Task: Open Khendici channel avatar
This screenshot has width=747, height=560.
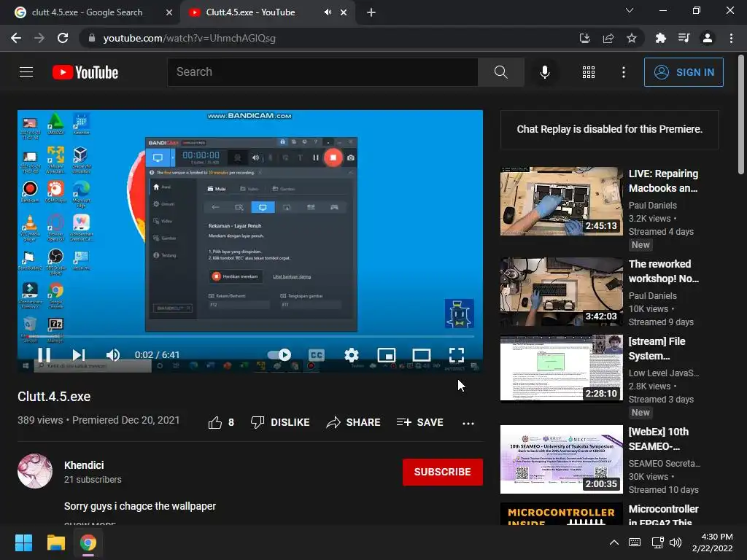Action: pos(35,471)
